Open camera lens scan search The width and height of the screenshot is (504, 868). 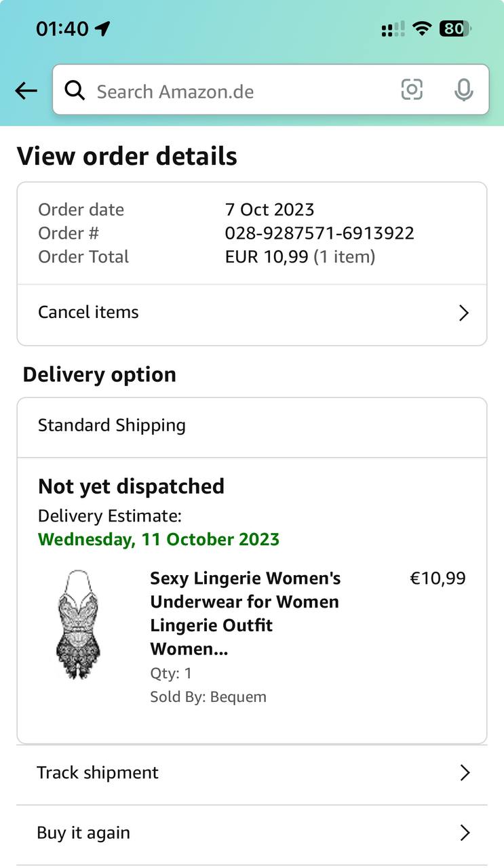pyautogui.click(x=412, y=90)
